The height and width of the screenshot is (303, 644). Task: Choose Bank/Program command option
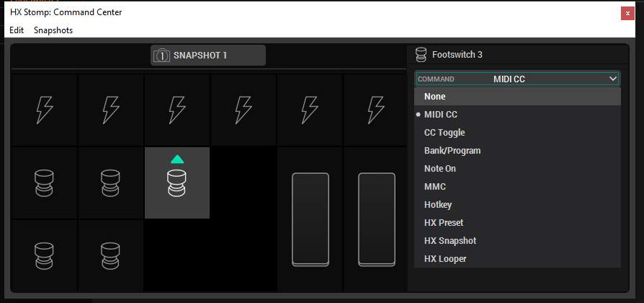[x=517, y=151]
